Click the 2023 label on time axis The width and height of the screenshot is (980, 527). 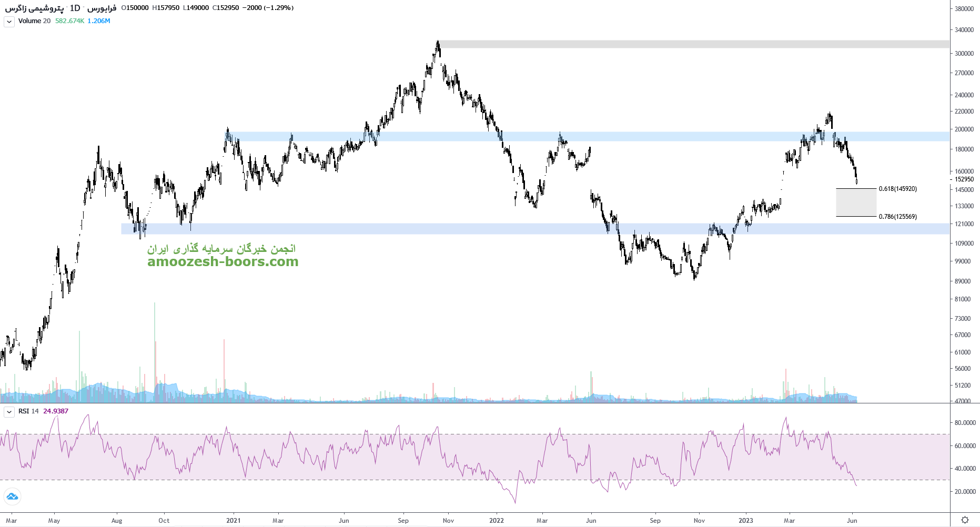coord(745,521)
